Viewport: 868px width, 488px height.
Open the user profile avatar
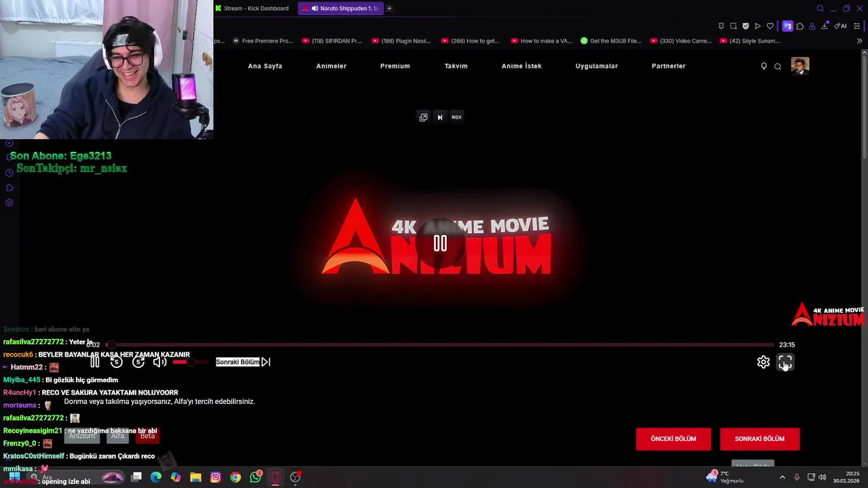click(800, 66)
